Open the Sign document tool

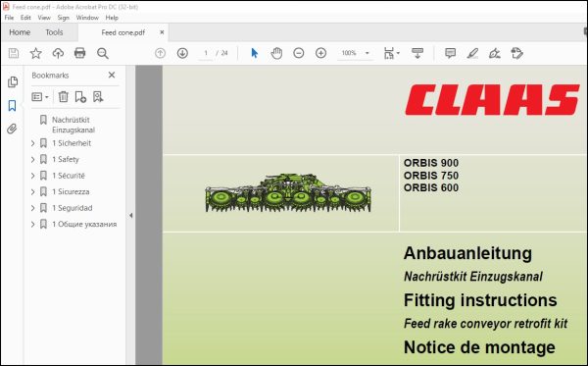click(x=495, y=53)
